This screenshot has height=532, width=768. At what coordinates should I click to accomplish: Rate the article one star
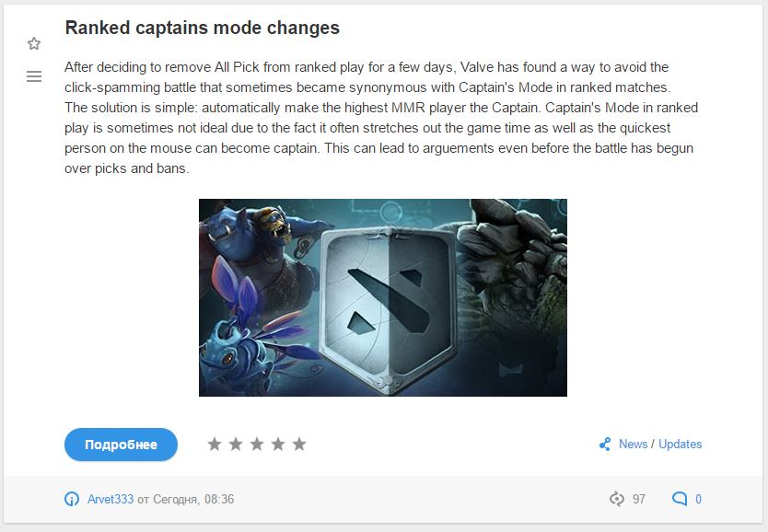click(x=215, y=444)
